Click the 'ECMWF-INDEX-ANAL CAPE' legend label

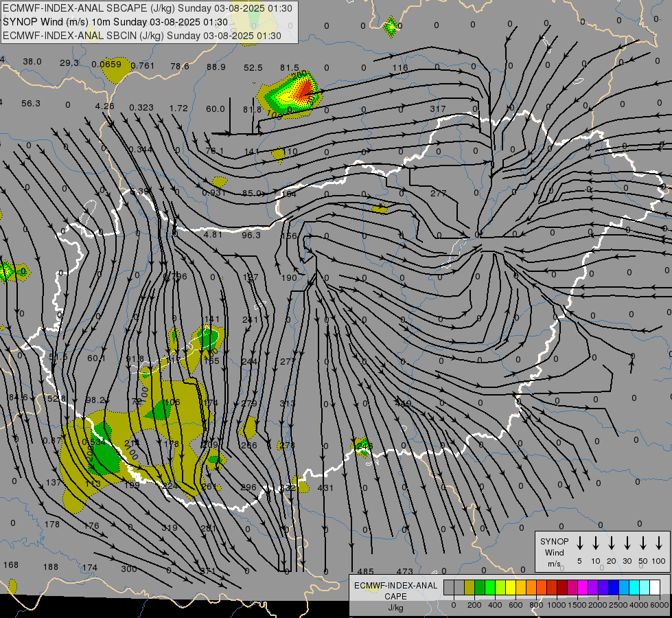(x=395, y=591)
